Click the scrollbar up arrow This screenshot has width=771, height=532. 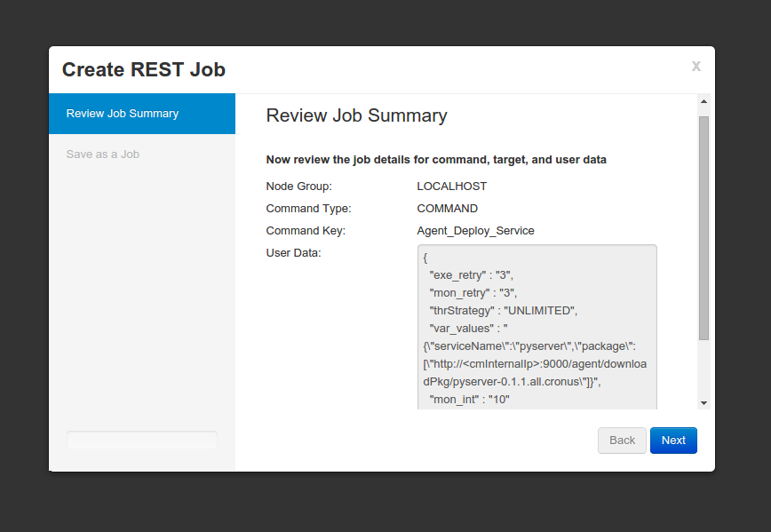(x=703, y=101)
